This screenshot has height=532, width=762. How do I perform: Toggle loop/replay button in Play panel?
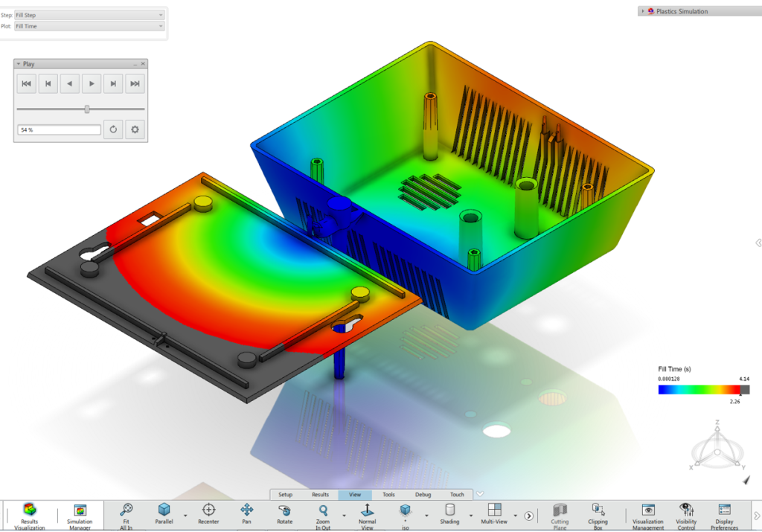tap(113, 129)
